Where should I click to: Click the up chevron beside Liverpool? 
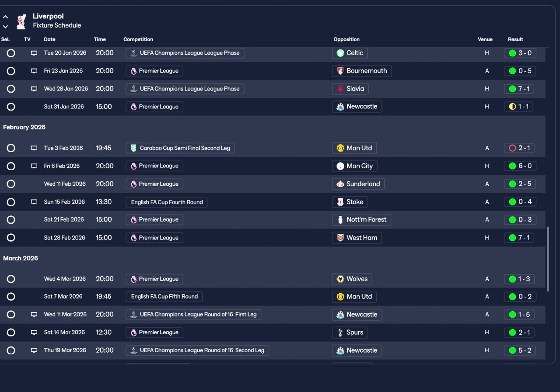point(5,17)
